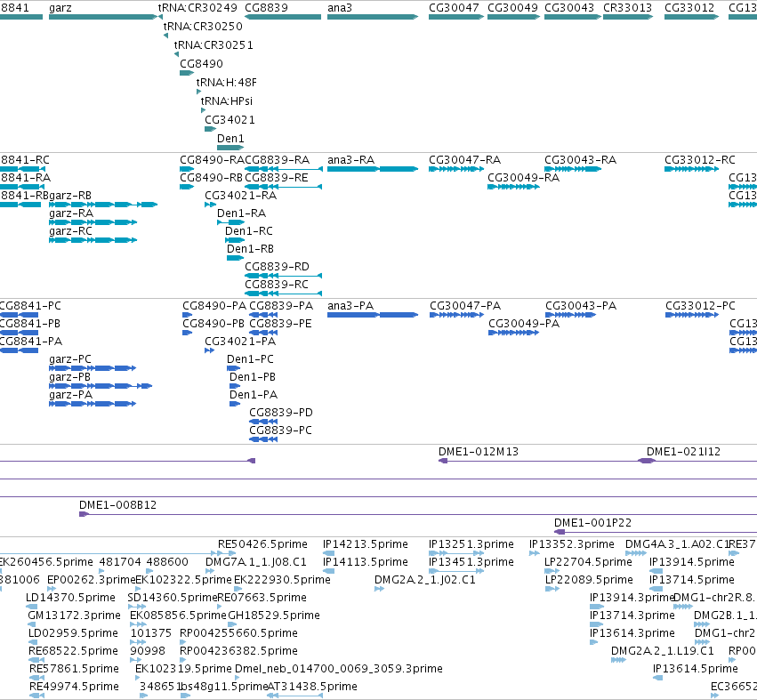Open the CG33012 gene label
757x700 pixels.
coord(689,8)
